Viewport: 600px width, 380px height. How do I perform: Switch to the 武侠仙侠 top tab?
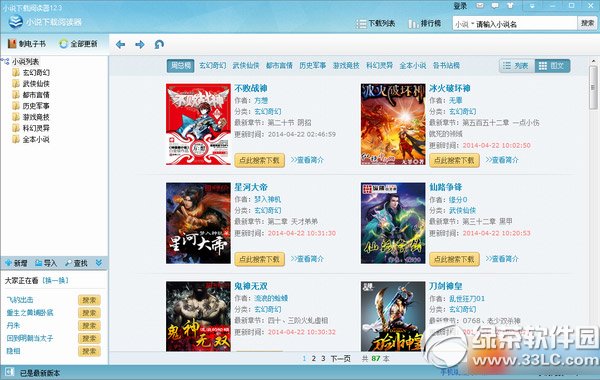(246, 65)
